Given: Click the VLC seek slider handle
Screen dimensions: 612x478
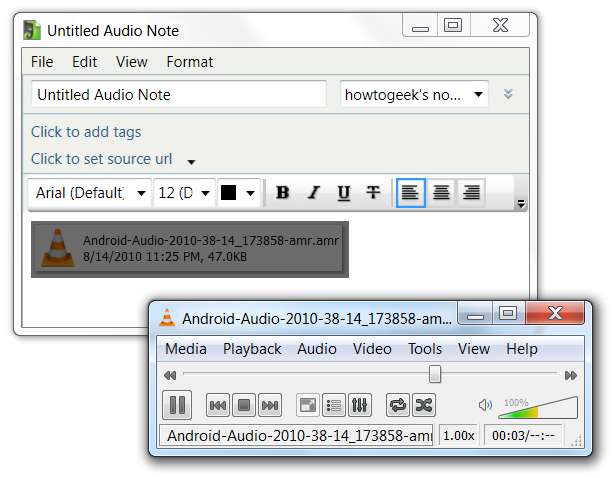Looking at the screenshot, I should pos(435,374).
